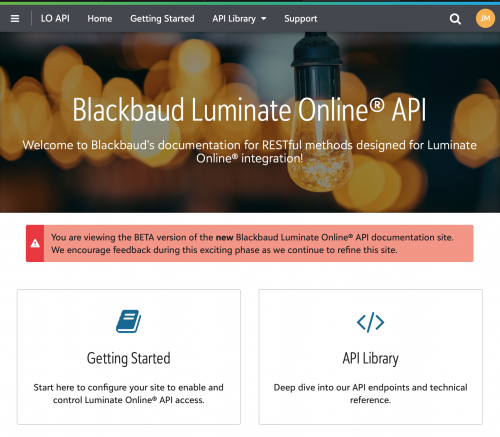Go to Home in the navbar
The image size is (500, 437).
click(x=100, y=19)
